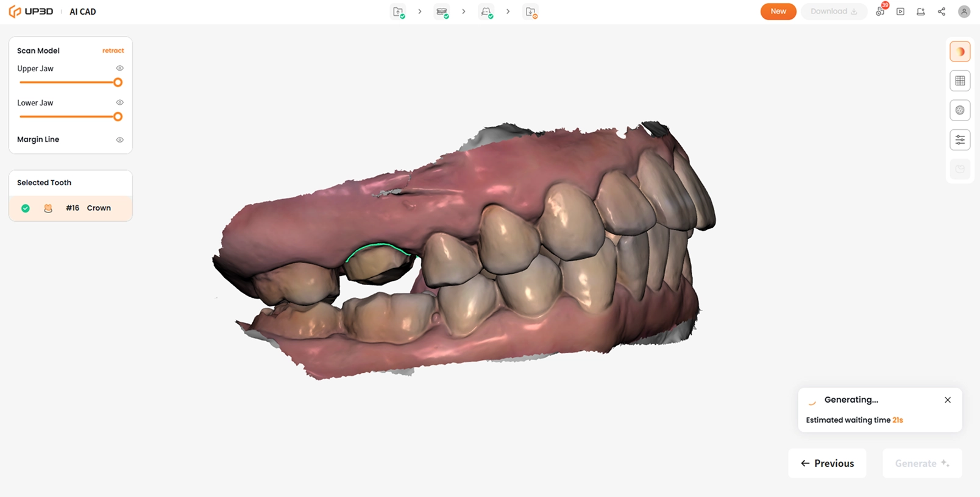The width and height of the screenshot is (980, 497).
Task: Toggle the grid display icon
Action: 960,80
